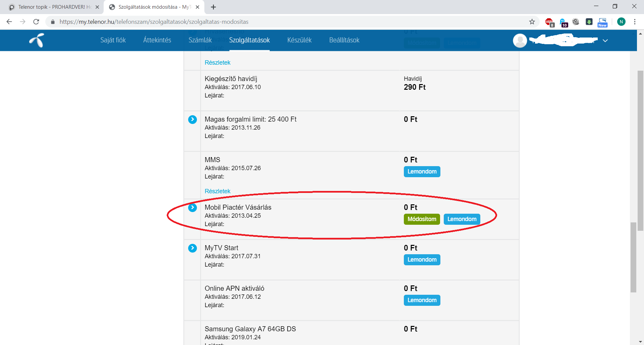Open the Számlák menu item
The height and width of the screenshot is (345, 644).
pyautogui.click(x=200, y=40)
